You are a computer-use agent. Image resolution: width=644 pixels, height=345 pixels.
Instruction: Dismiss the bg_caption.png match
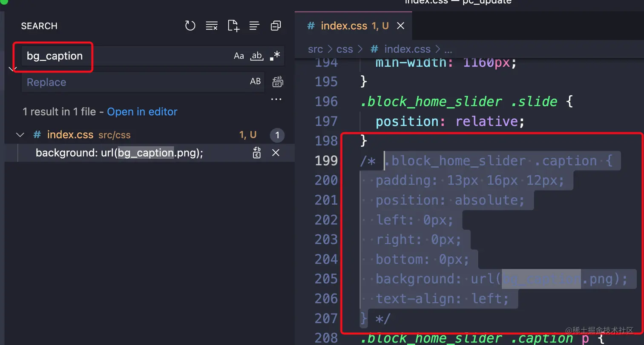click(276, 153)
